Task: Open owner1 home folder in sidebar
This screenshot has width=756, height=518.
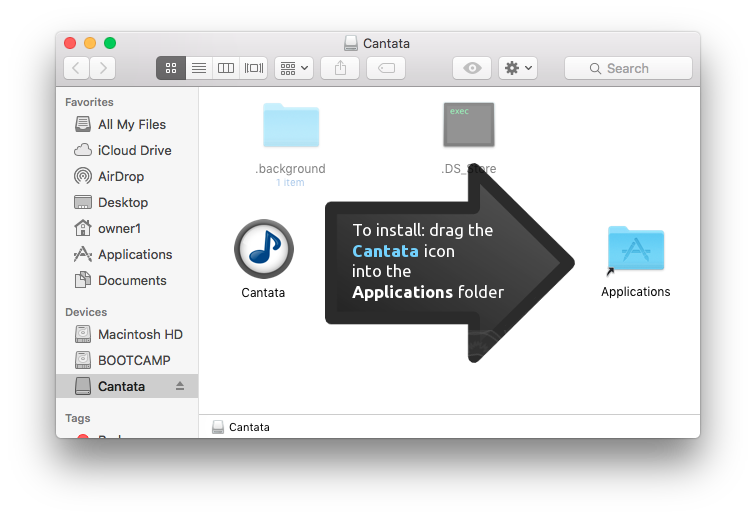Action: [x=127, y=229]
